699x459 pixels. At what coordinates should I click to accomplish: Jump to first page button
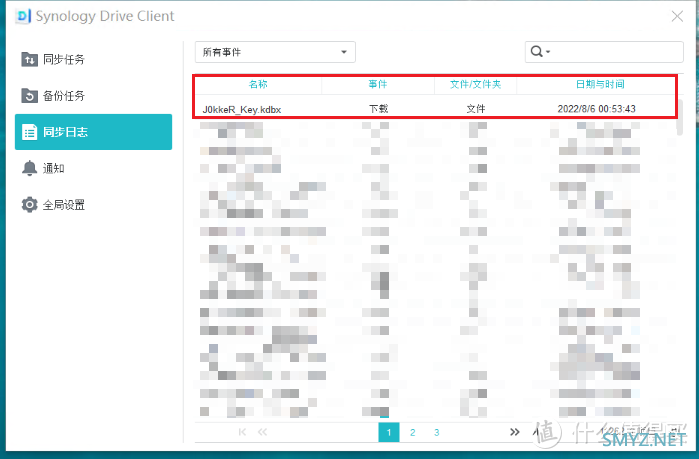click(242, 432)
